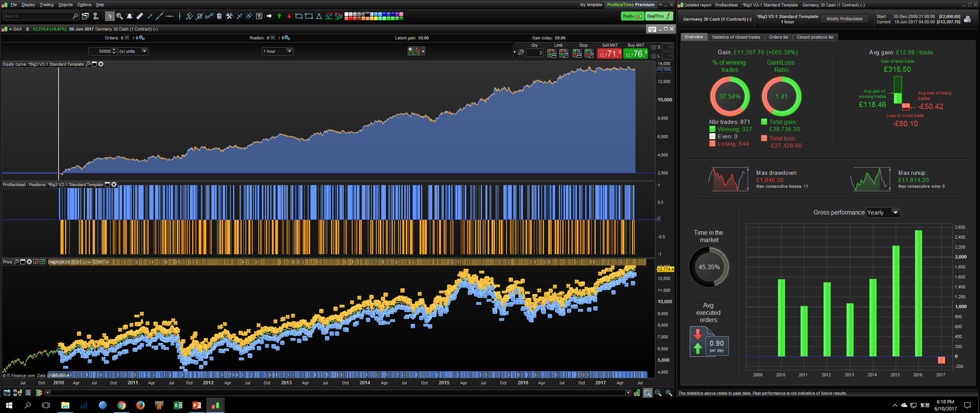
Task: Click zoom in icon below price chart
Action: 668,393
